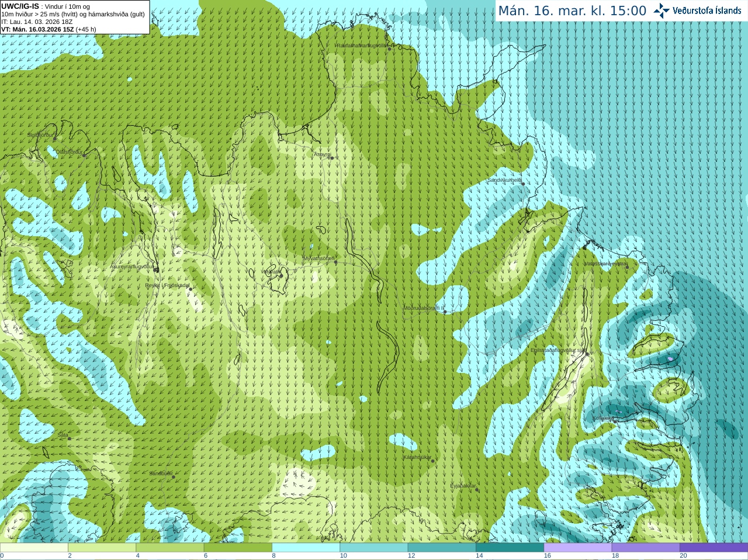This screenshot has height=560, width=748.
Task: Select the Reykir í Fnjóskadal station label
Action: pyautogui.click(x=167, y=285)
